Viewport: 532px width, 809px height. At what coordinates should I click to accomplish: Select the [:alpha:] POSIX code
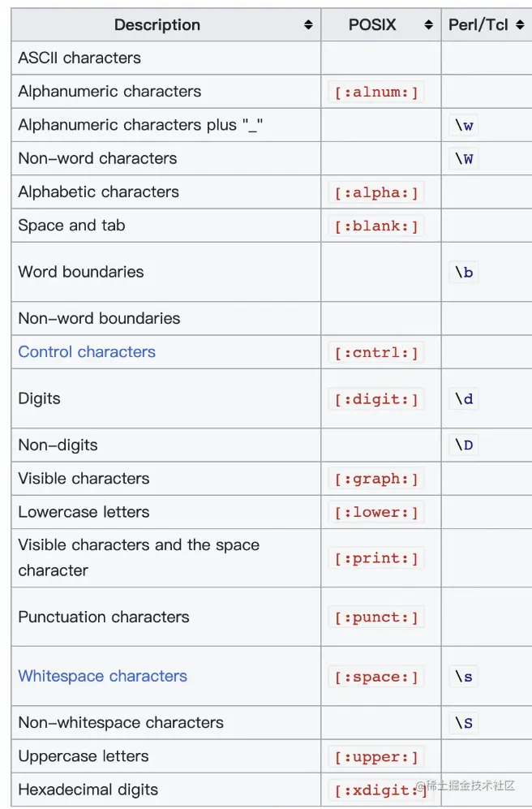(376, 192)
